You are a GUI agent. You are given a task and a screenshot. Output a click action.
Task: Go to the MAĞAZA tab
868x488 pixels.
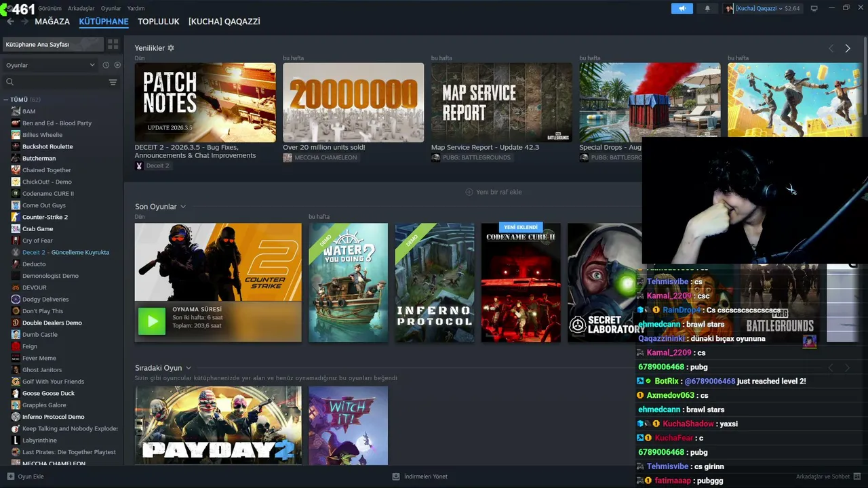[52, 22]
